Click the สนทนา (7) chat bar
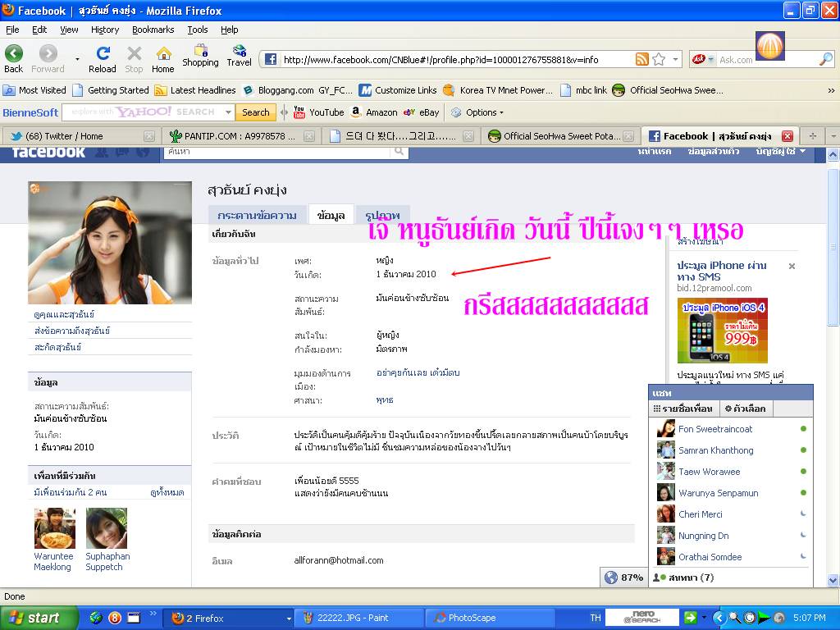Screen dimensions: 840x630 (x=731, y=577)
